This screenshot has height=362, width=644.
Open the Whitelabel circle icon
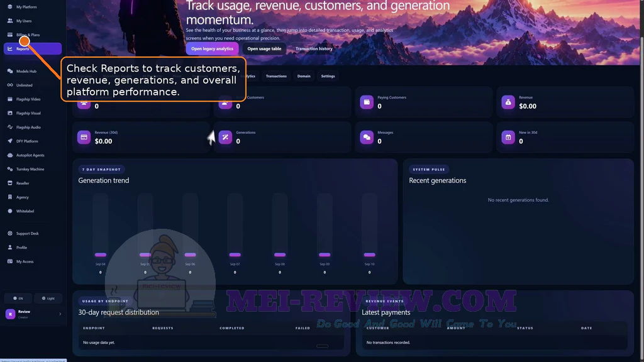(x=10, y=211)
